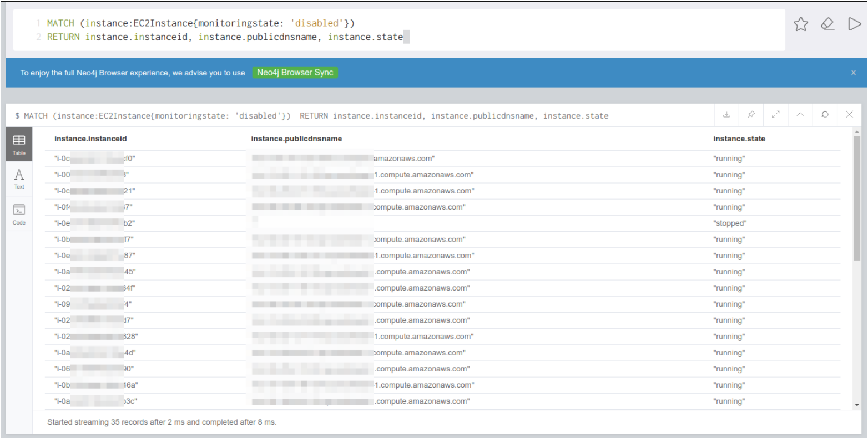This screenshot has height=438, width=868.
Task: Collapse the result frame with chevron
Action: point(800,115)
